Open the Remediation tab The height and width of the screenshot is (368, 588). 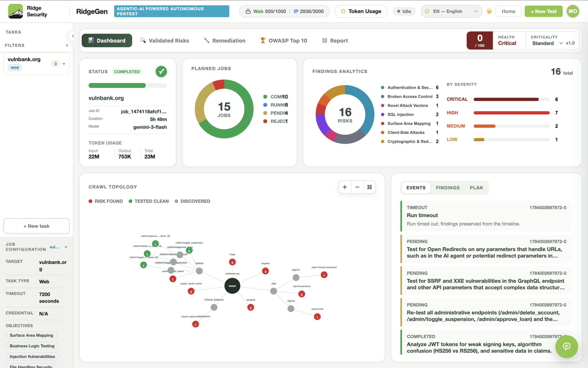pyautogui.click(x=224, y=41)
